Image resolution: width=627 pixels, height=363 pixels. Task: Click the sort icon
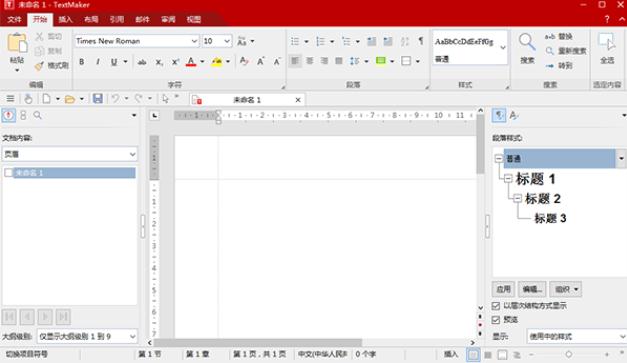405,41
